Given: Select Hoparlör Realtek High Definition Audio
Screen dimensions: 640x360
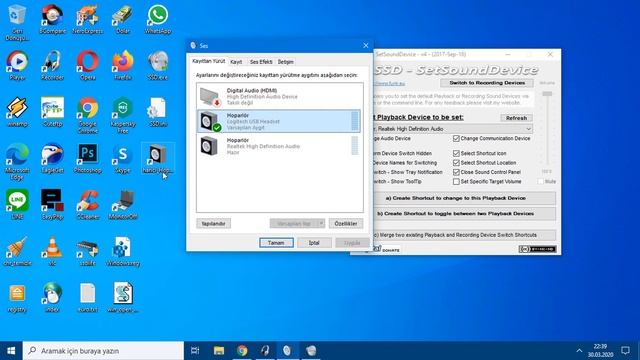Looking at the screenshot, I should pos(280,146).
